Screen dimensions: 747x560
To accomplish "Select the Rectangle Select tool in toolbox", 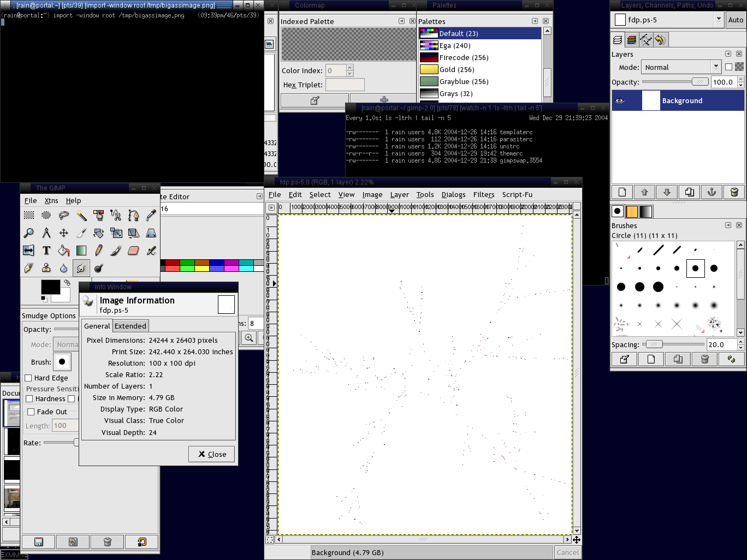I will click(x=29, y=216).
